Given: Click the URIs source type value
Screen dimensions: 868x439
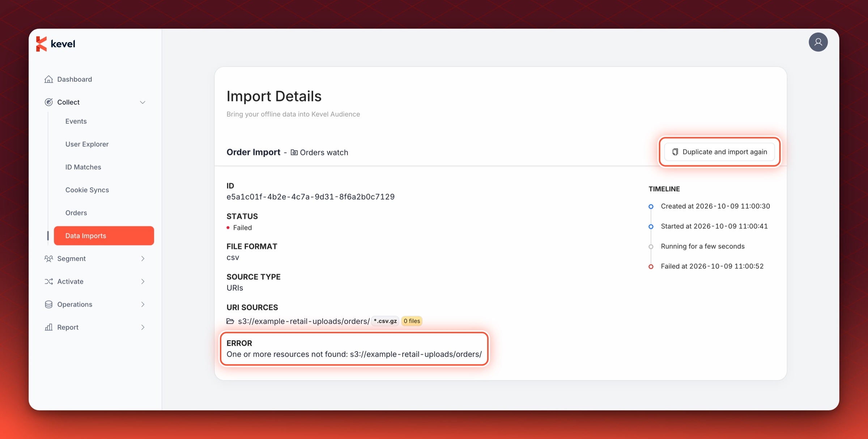Looking at the screenshot, I should click(235, 288).
